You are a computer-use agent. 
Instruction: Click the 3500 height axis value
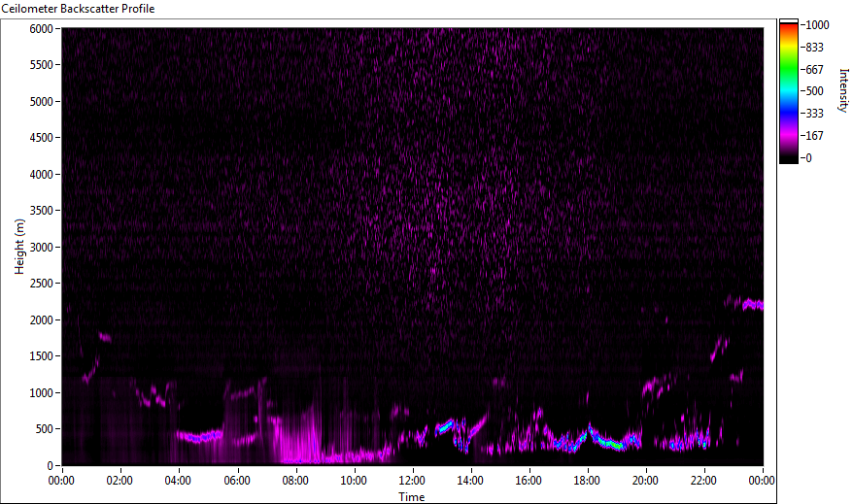pyautogui.click(x=42, y=211)
